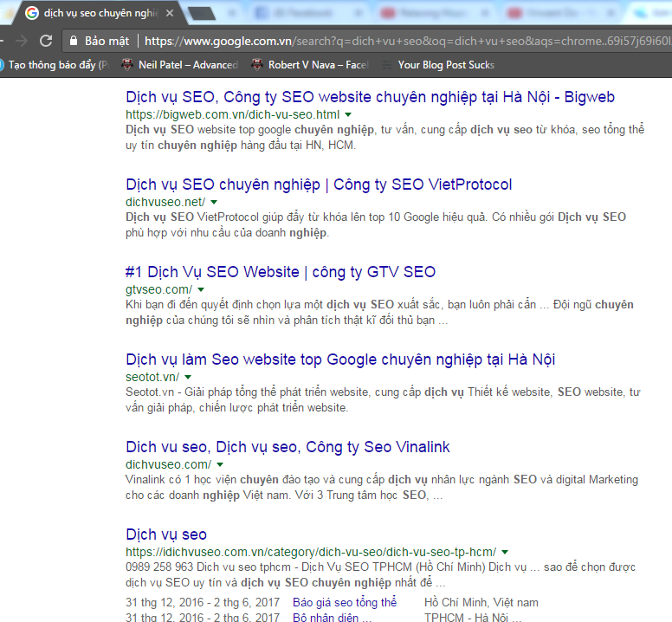
Task: Open 'Báo giá seo tổng thể' sitelink
Action: tap(345, 602)
